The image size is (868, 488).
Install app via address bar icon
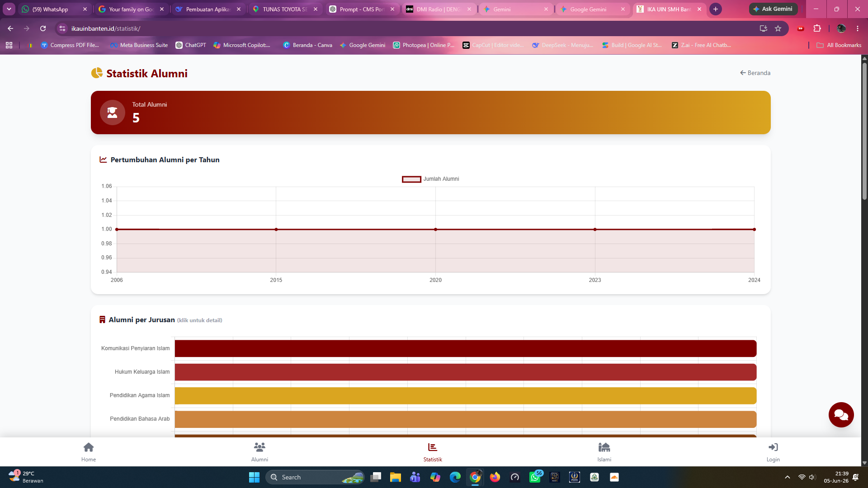[764, 28]
